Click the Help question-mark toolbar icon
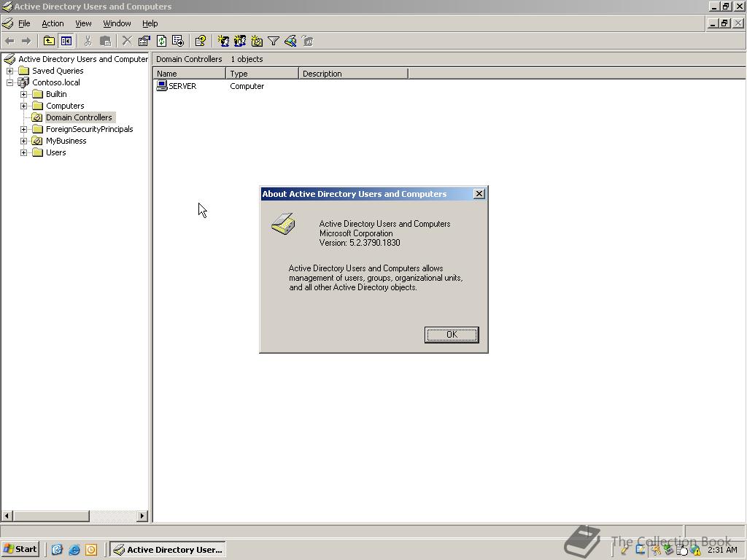 200,42
